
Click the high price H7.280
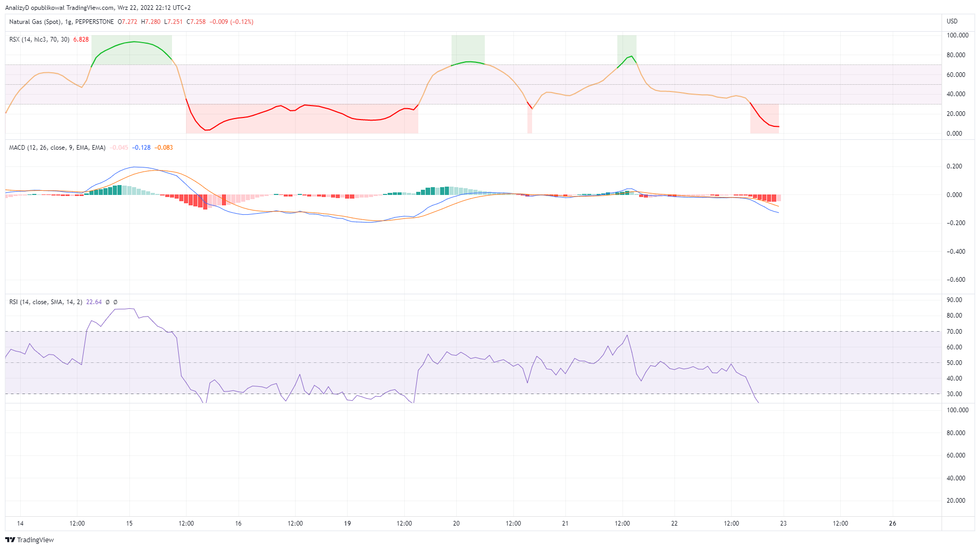pyautogui.click(x=151, y=22)
